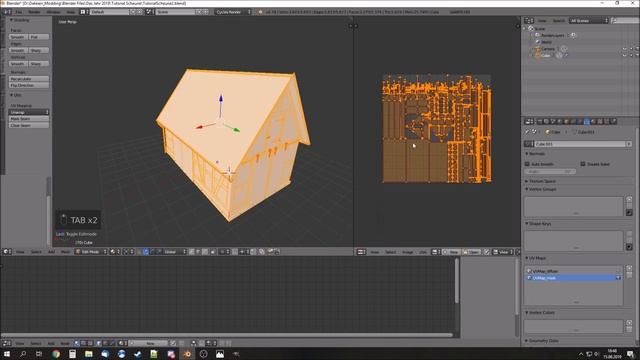Select vertex select mode in viewport header
This screenshot has height=360, width=640.
pos(191,252)
